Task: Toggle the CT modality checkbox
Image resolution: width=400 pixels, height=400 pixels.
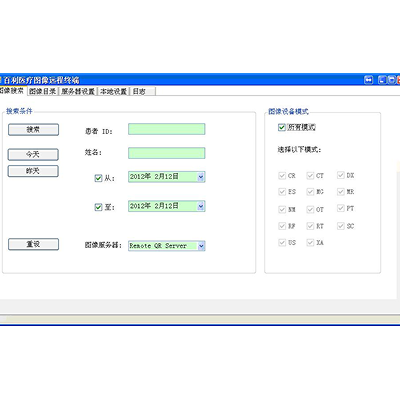Action: [x=310, y=175]
